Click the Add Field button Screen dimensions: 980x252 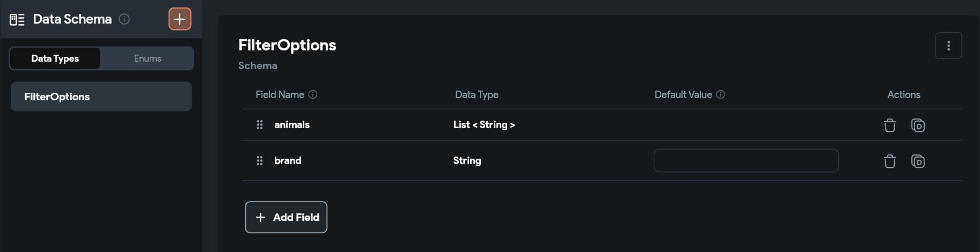[286, 217]
